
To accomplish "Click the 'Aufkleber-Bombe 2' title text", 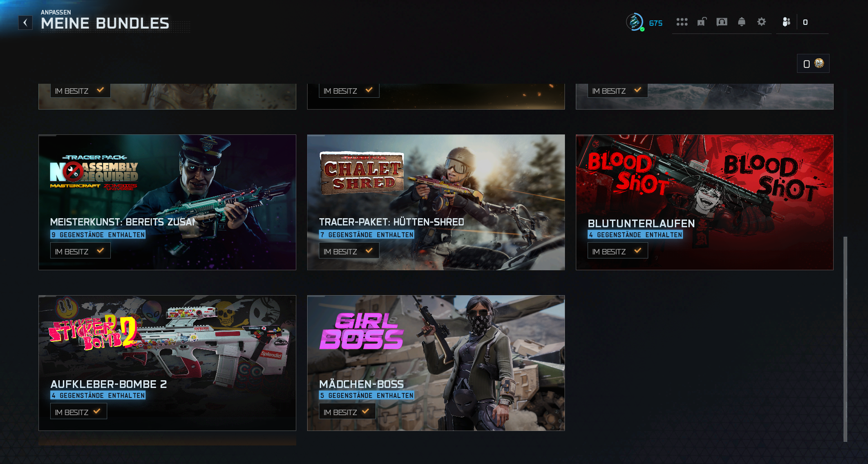I will click(x=109, y=384).
